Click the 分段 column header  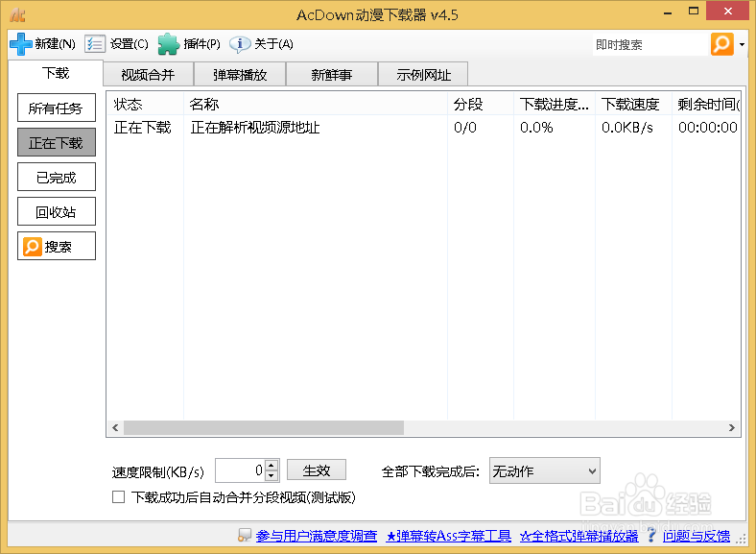pyautogui.click(x=481, y=104)
